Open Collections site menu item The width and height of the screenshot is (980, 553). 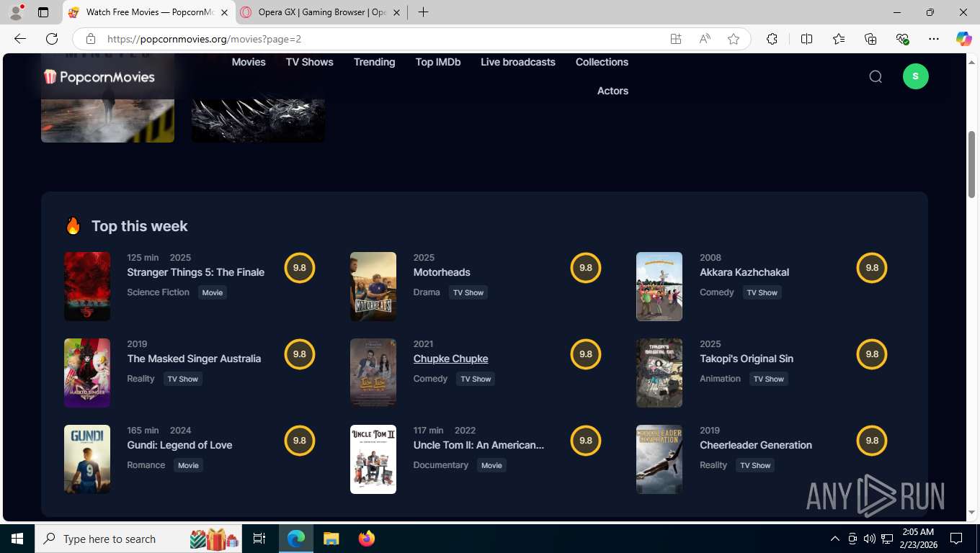click(x=602, y=62)
